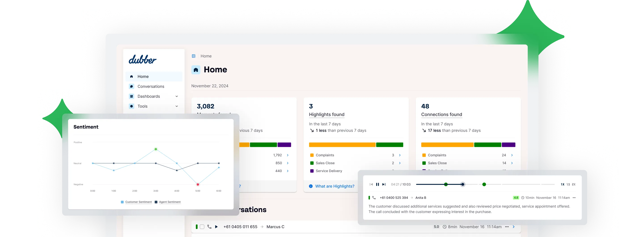The height and width of the screenshot is (237, 644).
Task: Open more options for Anita B call
Action: point(574,198)
